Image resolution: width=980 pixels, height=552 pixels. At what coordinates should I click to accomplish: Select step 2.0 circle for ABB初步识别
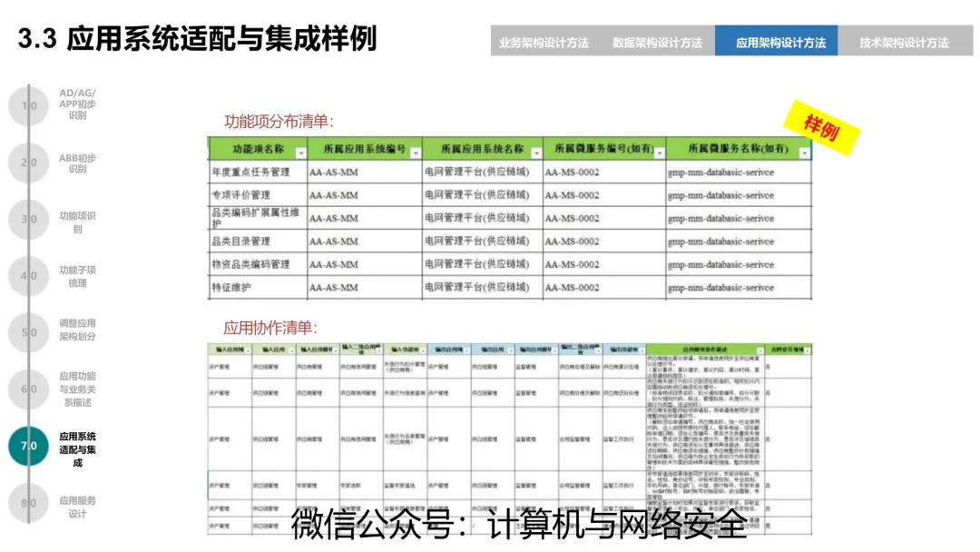pos(28,163)
